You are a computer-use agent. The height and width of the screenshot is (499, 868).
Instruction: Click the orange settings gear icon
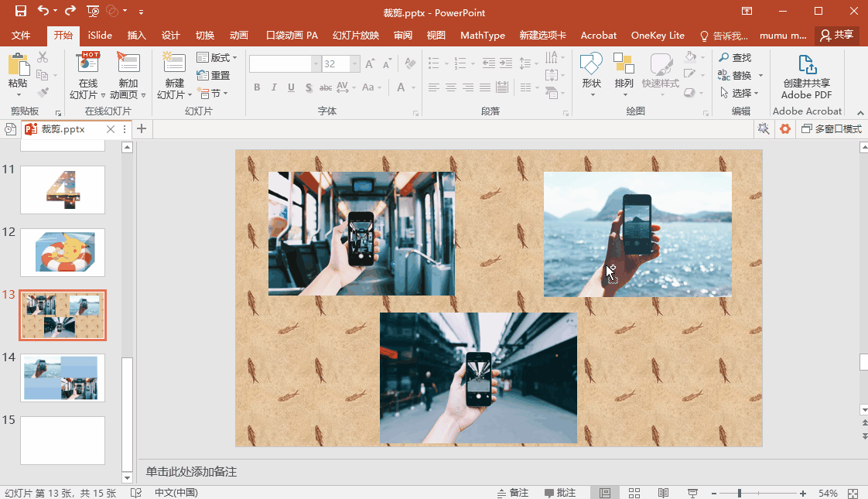tap(784, 128)
